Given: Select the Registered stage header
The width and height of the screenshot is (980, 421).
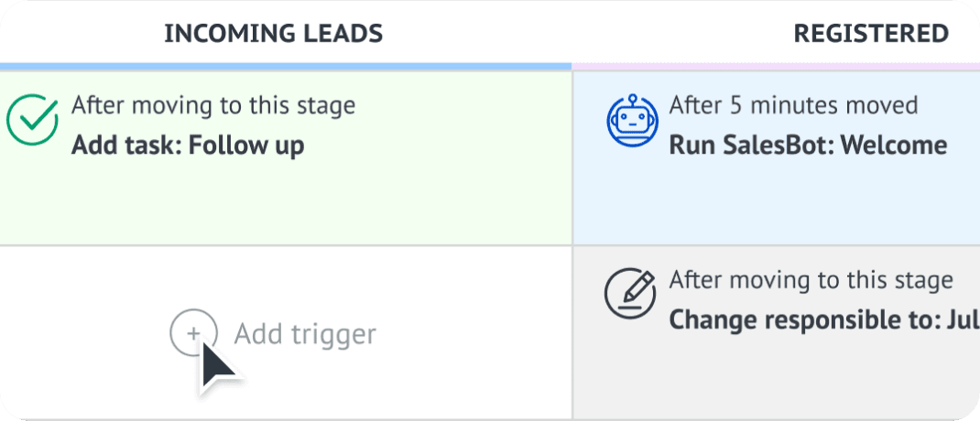Looking at the screenshot, I should tap(870, 34).
